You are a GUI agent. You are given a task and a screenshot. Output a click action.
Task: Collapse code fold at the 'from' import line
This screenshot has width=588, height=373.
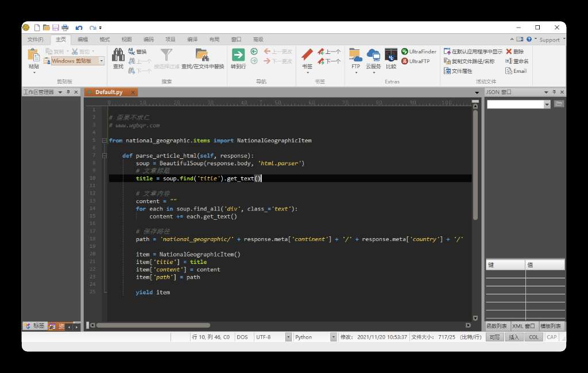click(105, 141)
